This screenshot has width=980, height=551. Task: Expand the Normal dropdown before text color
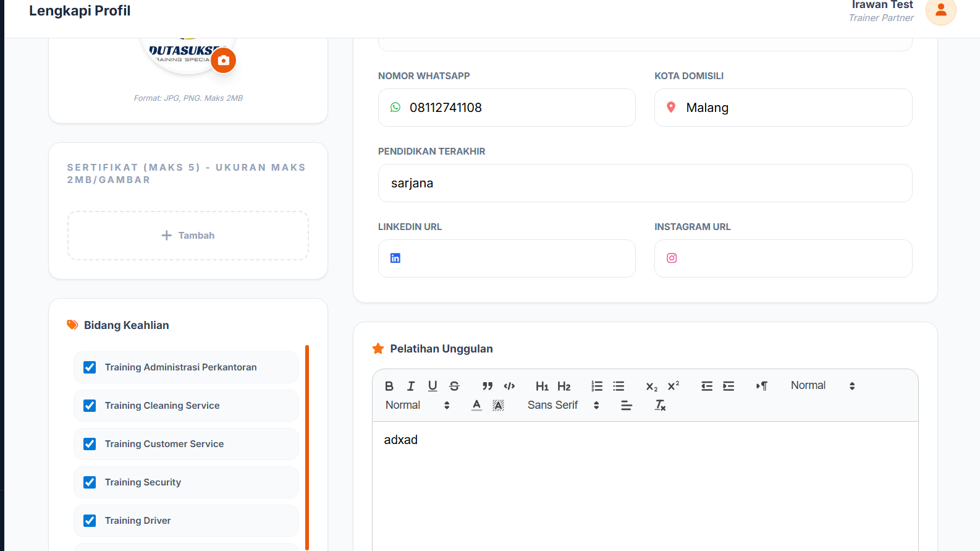point(417,405)
